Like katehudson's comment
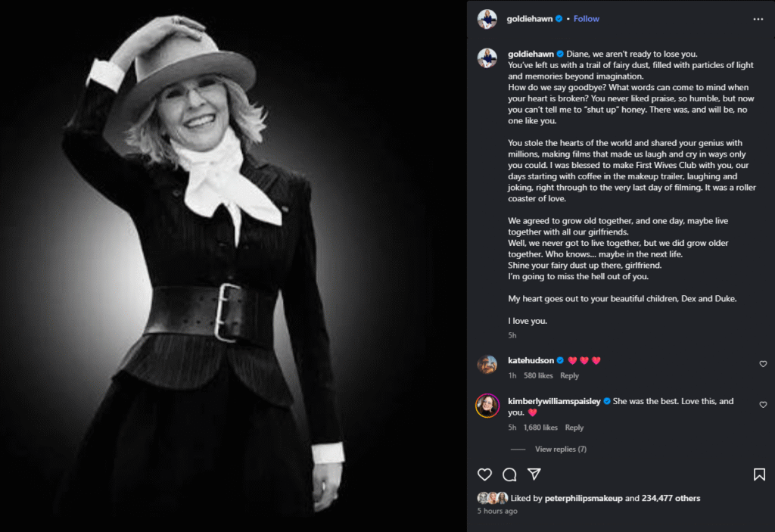This screenshot has height=532, width=775. point(763,364)
